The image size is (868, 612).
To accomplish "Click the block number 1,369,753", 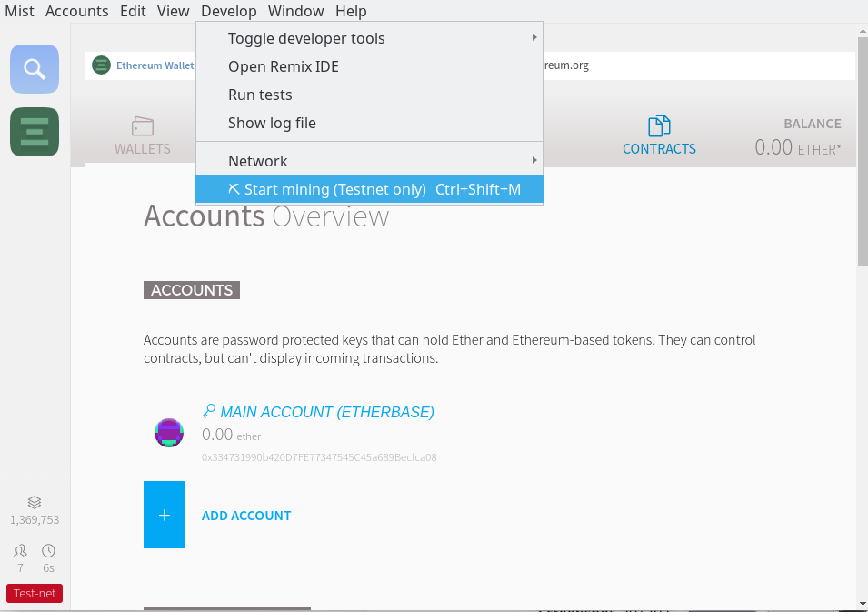I will pos(35,520).
